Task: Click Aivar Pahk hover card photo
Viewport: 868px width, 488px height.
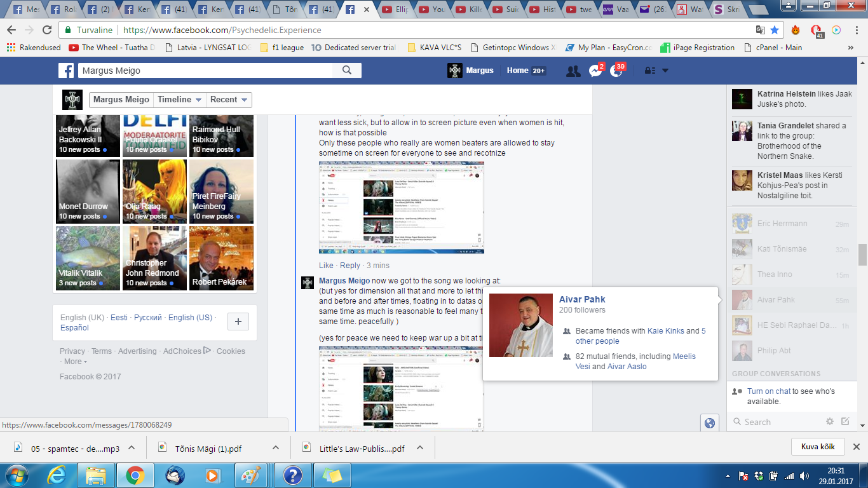Action: click(521, 325)
